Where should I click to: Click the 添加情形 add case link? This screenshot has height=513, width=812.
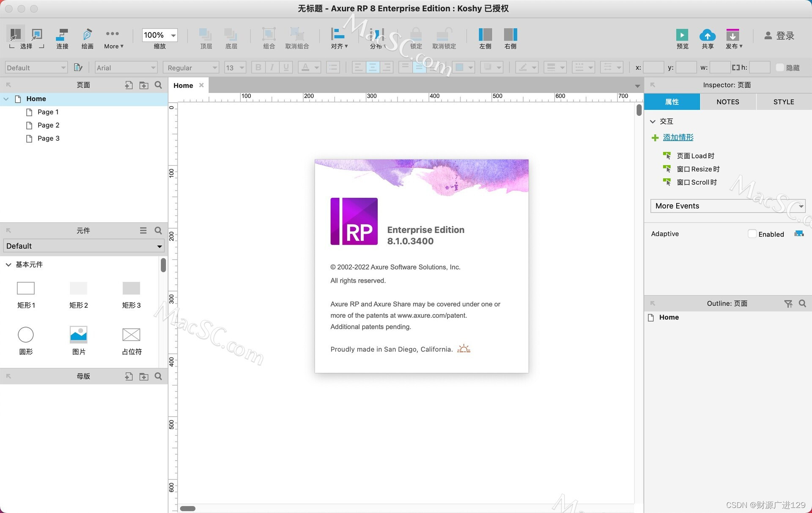pos(678,137)
